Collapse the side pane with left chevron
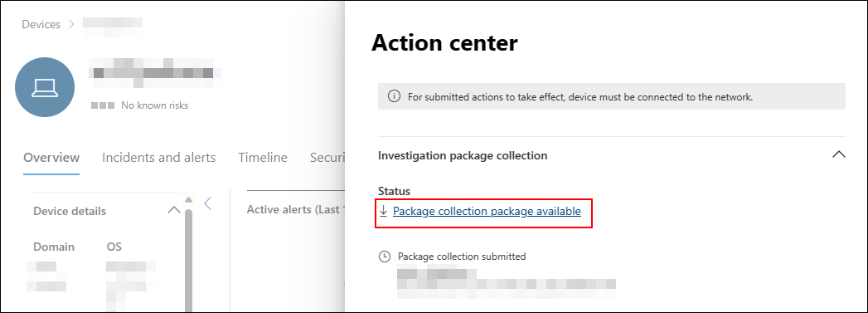The width and height of the screenshot is (868, 313). click(208, 203)
